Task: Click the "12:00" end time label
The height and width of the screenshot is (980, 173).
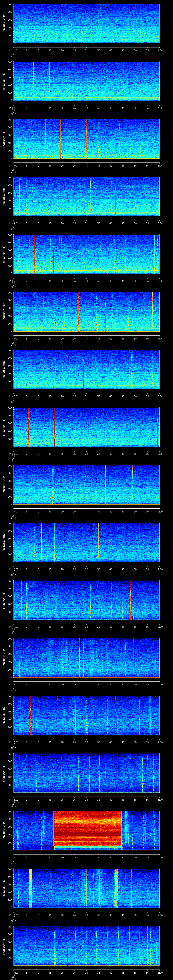Action: pyautogui.click(x=159, y=627)
